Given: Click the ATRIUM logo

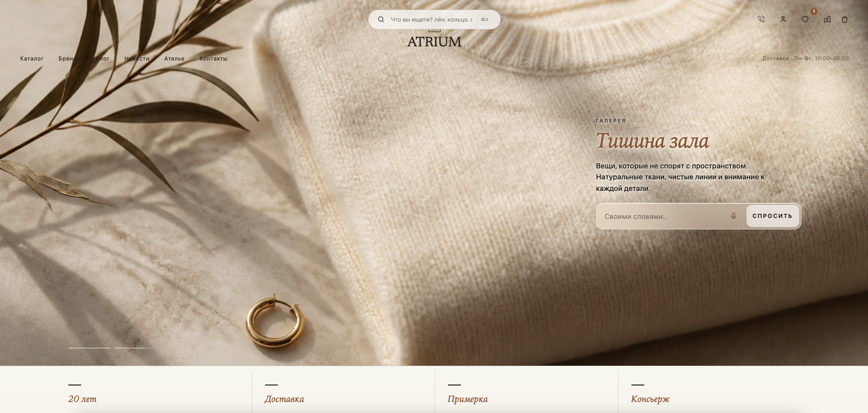Looking at the screenshot, I should coord(434,41).
